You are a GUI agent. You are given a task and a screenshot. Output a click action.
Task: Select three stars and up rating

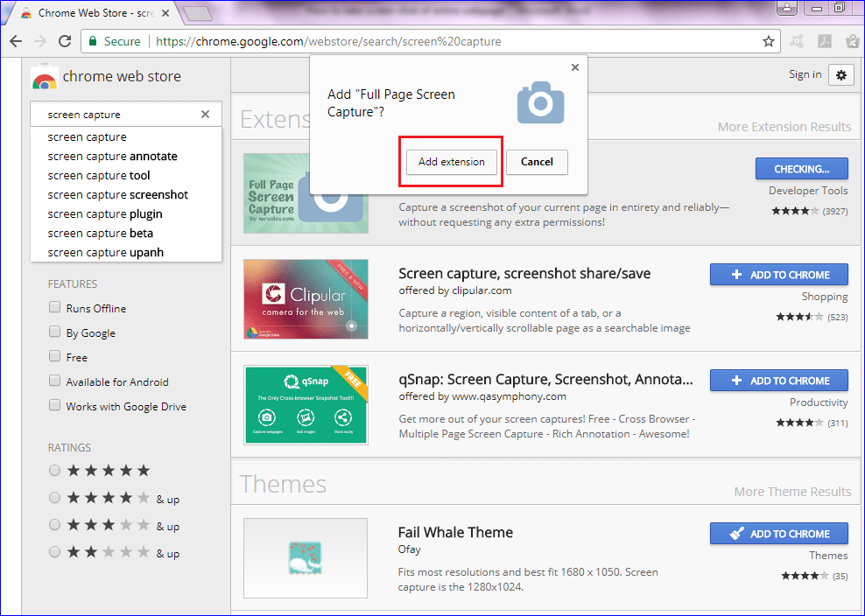click(x=54, y=524)
